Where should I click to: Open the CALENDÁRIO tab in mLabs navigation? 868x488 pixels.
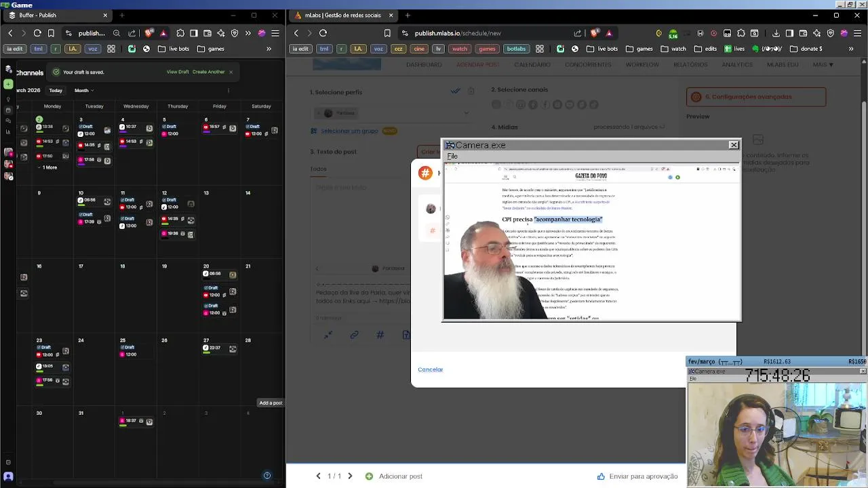(x=532, y=64)
